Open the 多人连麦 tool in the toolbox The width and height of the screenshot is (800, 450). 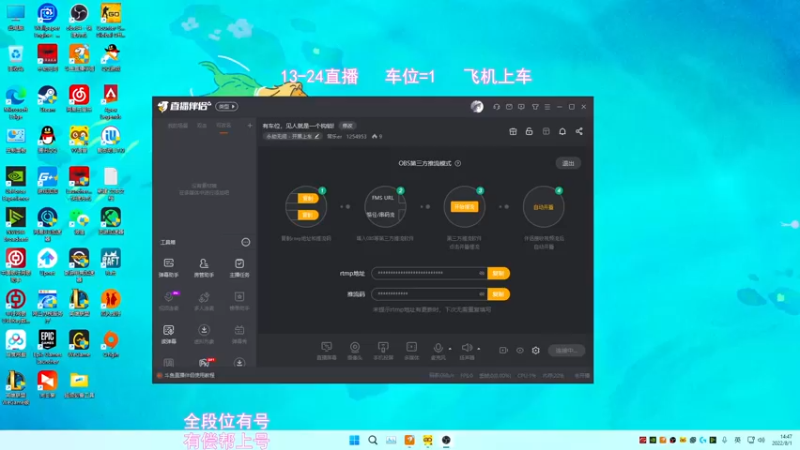[204, 301]
